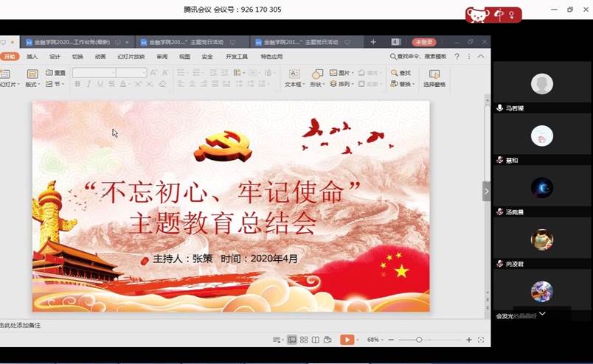Click the zoom slider handle
Viewport: 593px width, 364px height.
click(419, 340)
